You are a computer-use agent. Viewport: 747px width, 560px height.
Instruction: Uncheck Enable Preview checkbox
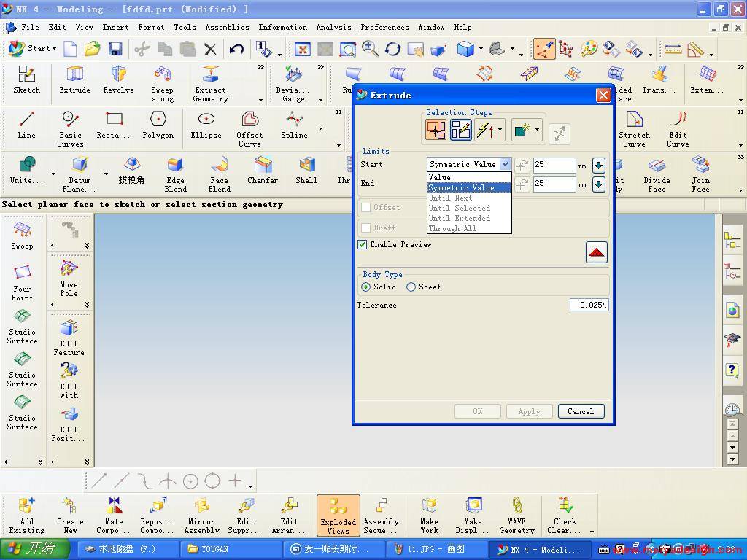click(x=362, y=244)
